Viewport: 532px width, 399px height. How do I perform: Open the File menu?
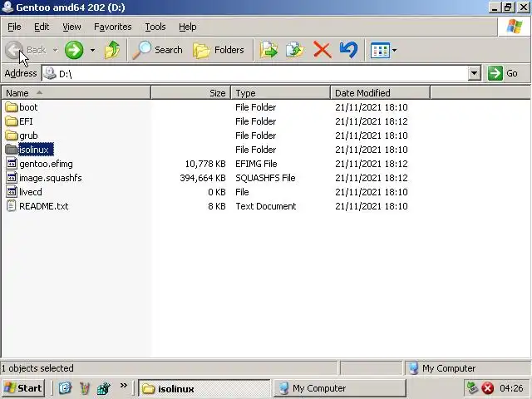pos(14,27)
